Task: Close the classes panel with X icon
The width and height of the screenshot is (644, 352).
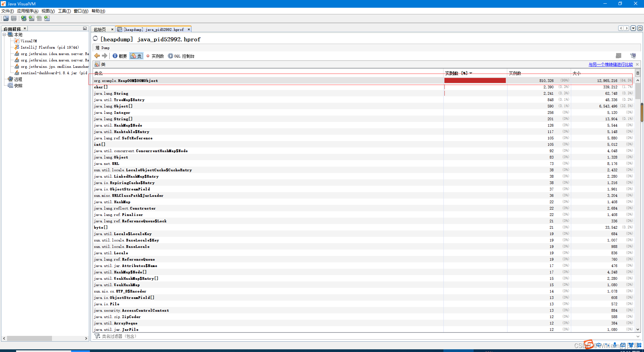Action: click(637, 64)
